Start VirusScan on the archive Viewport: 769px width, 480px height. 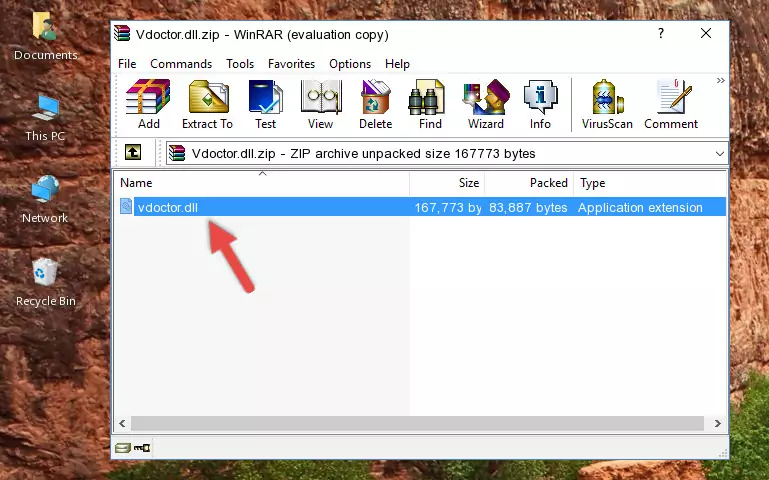point(607,104)
